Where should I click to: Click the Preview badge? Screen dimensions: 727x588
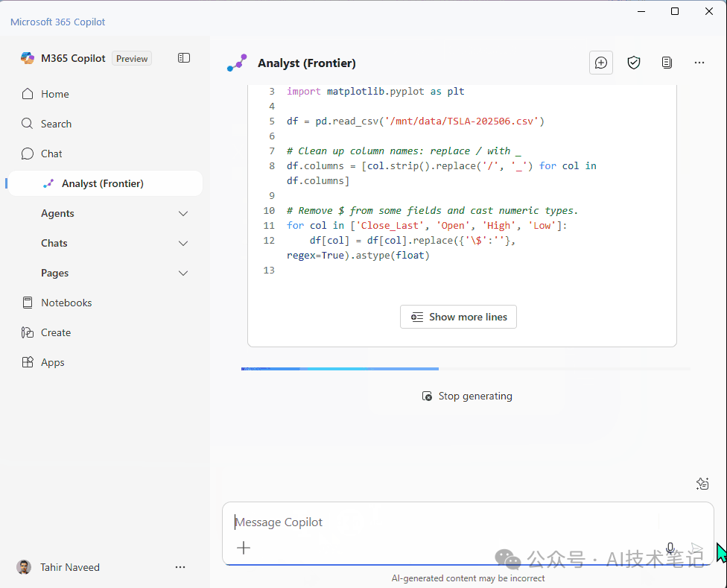[132, 58]
